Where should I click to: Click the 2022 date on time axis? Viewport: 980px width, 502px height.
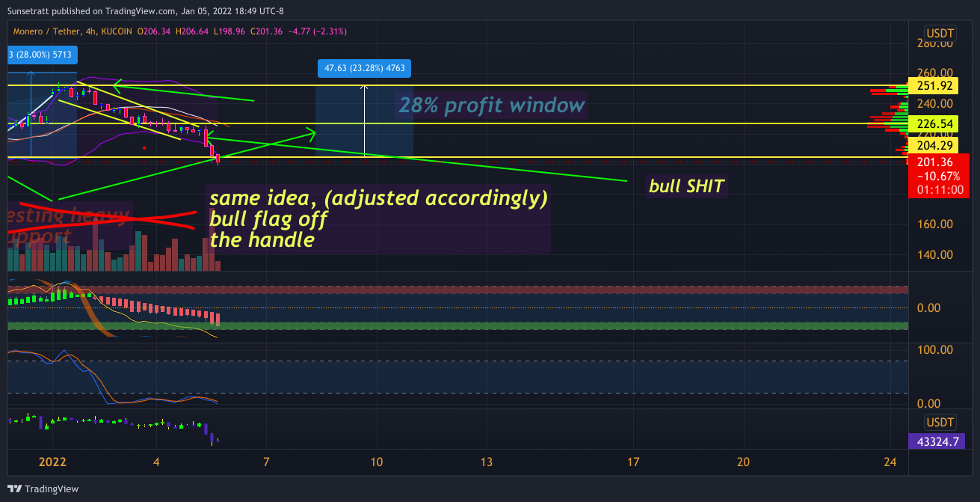[53, 462]
